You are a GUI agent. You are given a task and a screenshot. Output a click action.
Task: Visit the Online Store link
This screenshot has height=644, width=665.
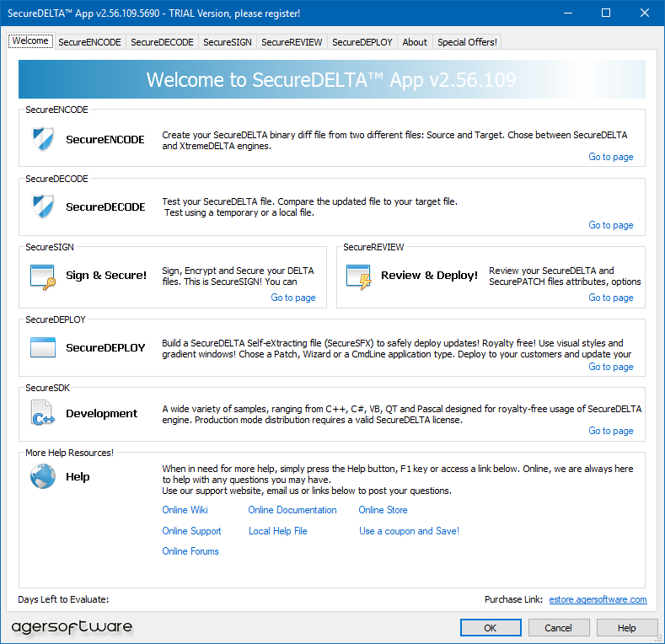383,510
